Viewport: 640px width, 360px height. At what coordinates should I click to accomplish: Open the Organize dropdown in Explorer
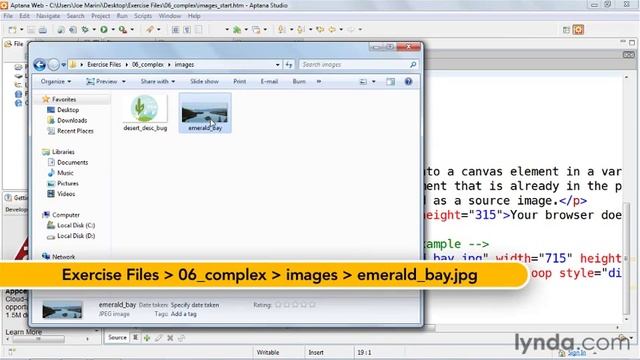(x=56, y=82)
